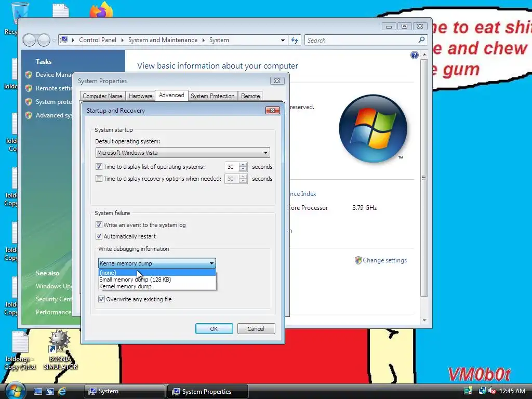Click System and Maintenance in the breadcrumb
Image resolution: width=532 pixels, height=399 pixels.
(163, 40)
